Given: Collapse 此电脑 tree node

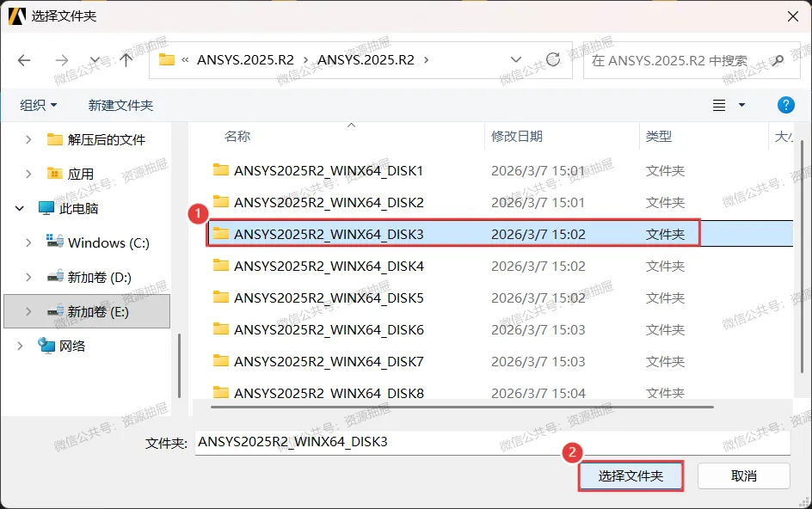Looking at the screenshot, I should (19, 208).
